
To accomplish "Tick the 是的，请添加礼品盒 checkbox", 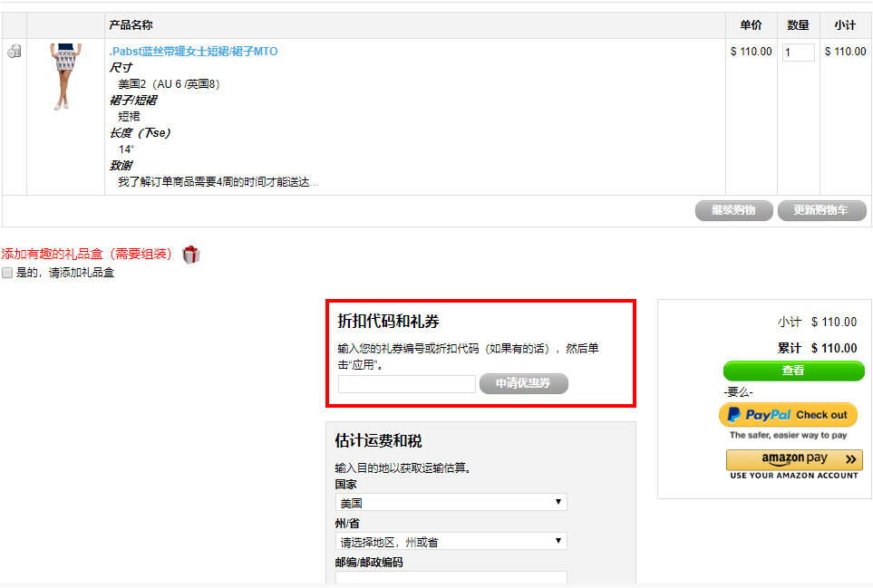I will click(x=7, y=273).
